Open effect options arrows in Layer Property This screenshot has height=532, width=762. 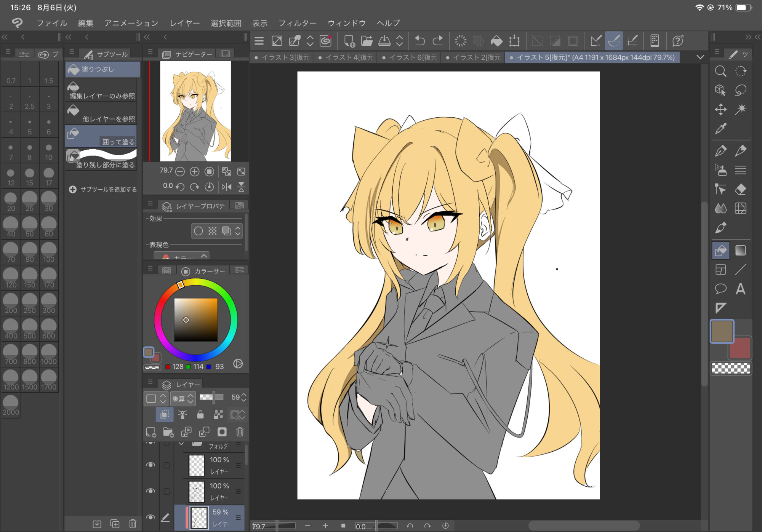point(238,231)
